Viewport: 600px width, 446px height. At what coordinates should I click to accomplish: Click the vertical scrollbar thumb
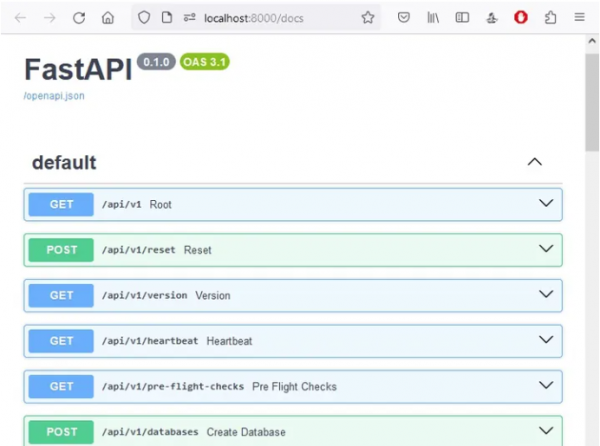click(592, 103)
